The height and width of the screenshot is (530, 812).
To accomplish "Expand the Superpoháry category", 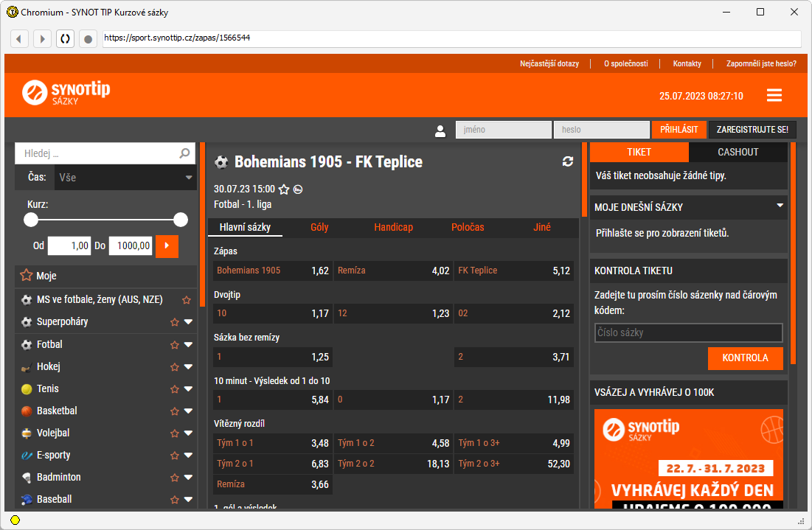I will [x=188, y=322].
